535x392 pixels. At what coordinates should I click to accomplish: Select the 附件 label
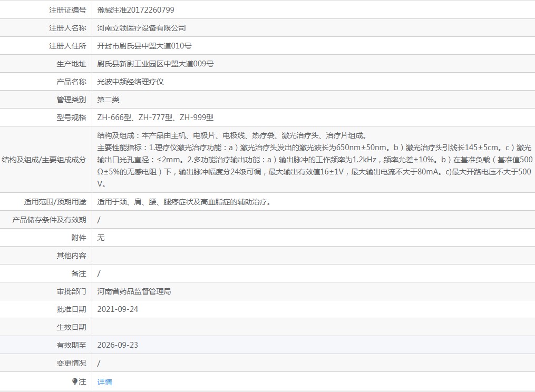point(79,238)
